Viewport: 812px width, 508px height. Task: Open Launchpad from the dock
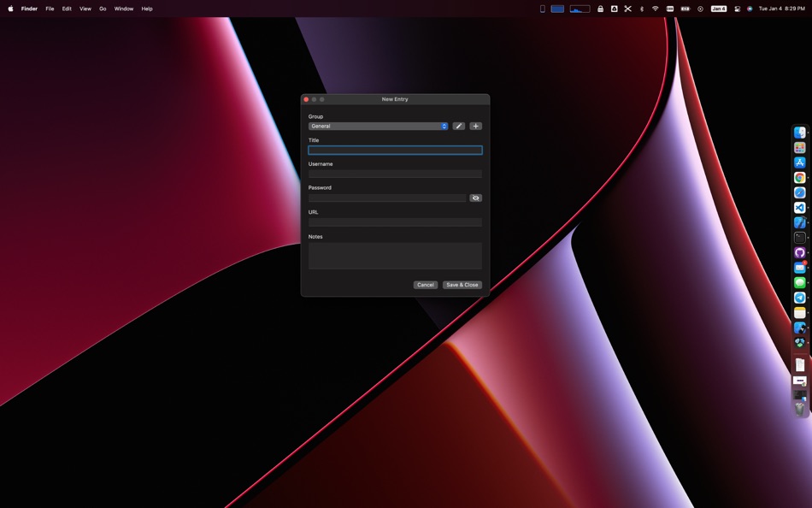(x=799, y=148)
